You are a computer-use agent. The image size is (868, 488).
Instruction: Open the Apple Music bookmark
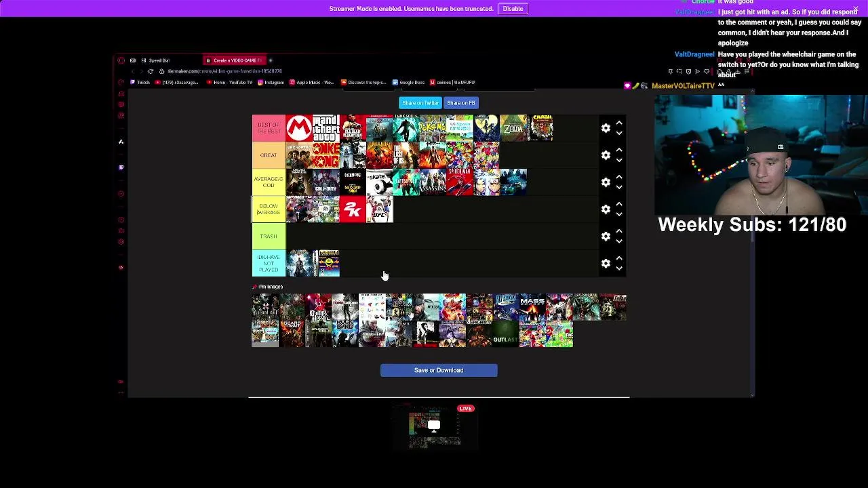tap(312, 83)
